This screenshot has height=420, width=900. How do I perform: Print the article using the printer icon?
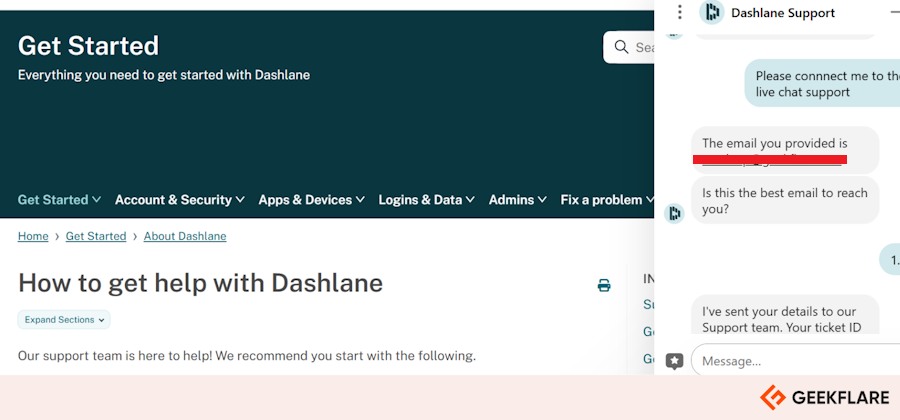point(604,285)
